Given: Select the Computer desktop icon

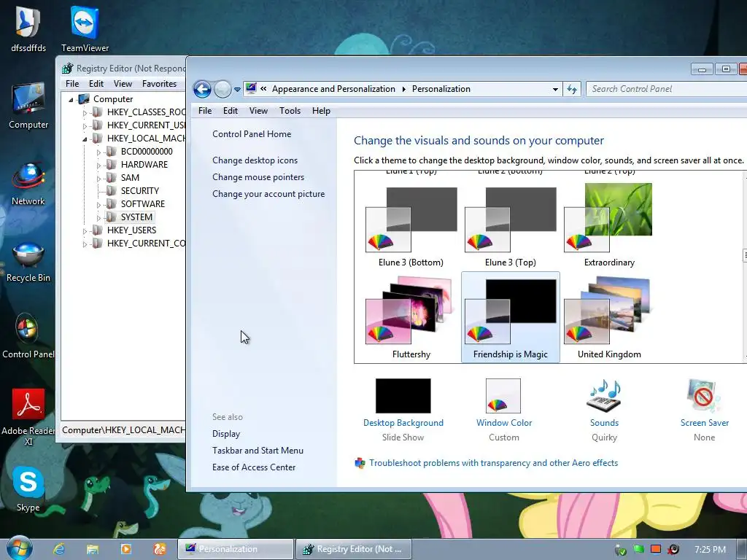Looking at the screenshot, I should 28,106.
